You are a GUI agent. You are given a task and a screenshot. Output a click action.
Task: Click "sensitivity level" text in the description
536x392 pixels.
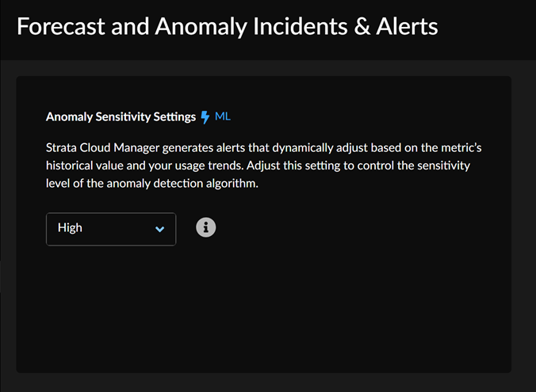tap(443, 166)
